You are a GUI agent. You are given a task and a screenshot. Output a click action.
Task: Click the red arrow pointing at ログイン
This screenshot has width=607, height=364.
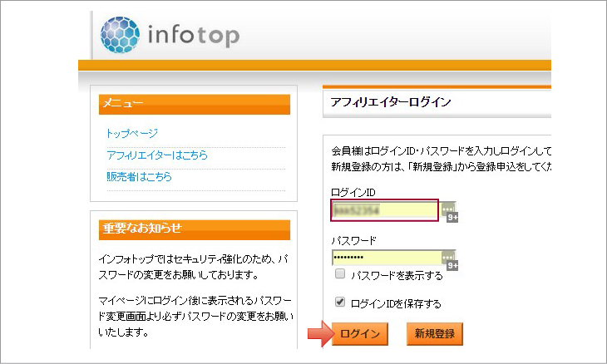point(318,334)
